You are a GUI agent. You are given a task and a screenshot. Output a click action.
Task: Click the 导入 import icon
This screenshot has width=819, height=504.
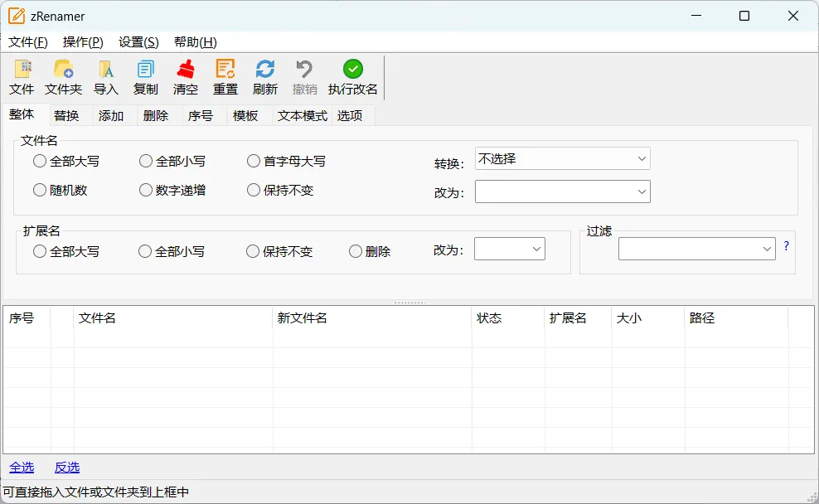click(105, 77)
